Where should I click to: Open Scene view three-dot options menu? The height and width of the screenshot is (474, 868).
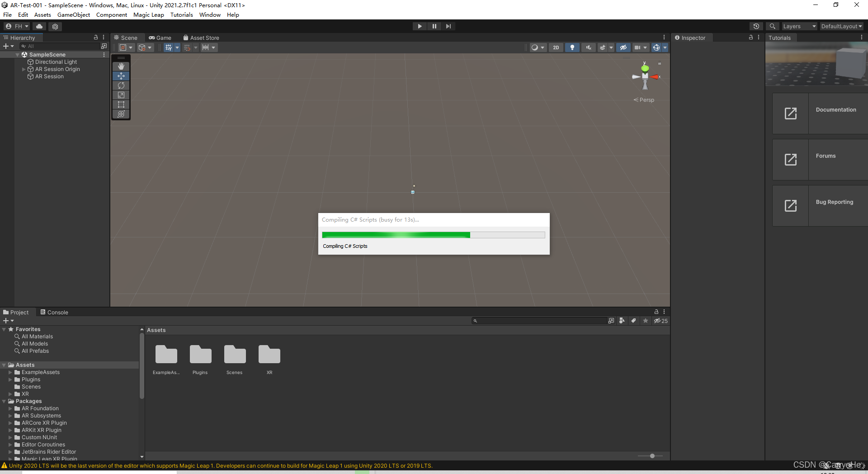[x=664, y=38]
